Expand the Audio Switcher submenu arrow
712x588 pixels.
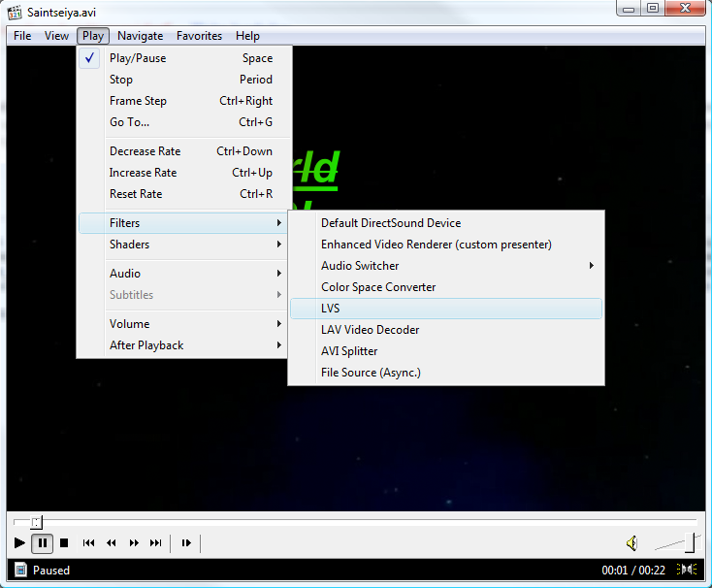point(591,266)
